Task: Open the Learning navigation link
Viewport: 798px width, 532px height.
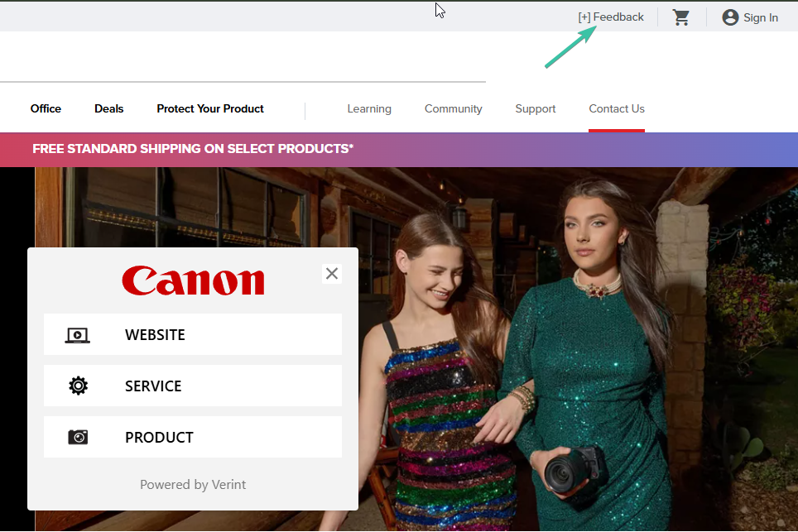Action: point(369,109)
